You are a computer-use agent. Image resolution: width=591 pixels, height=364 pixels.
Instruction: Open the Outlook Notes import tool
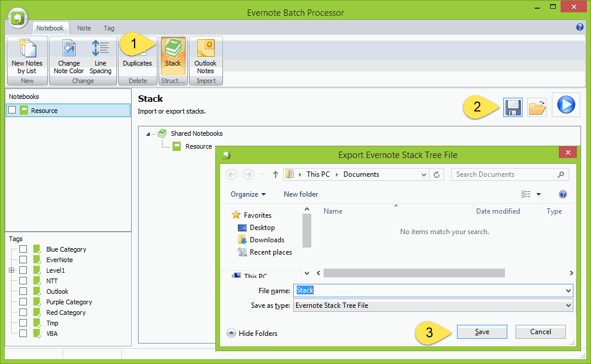(x=205, y=57)
